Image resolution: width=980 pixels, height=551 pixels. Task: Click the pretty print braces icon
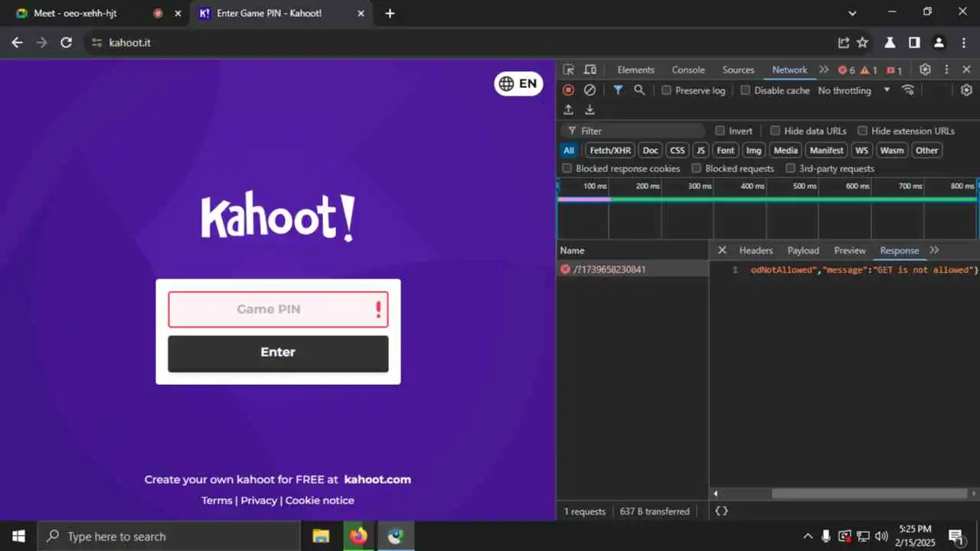721,511
